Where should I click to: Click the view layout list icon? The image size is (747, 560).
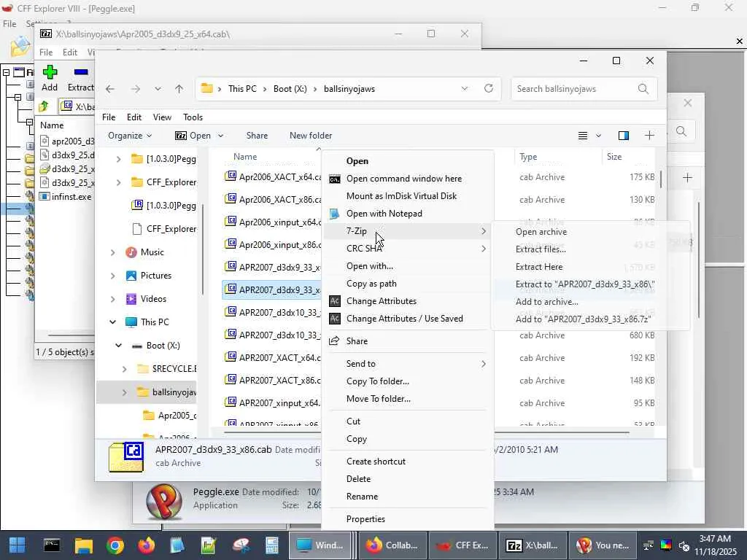pos(583,136)
